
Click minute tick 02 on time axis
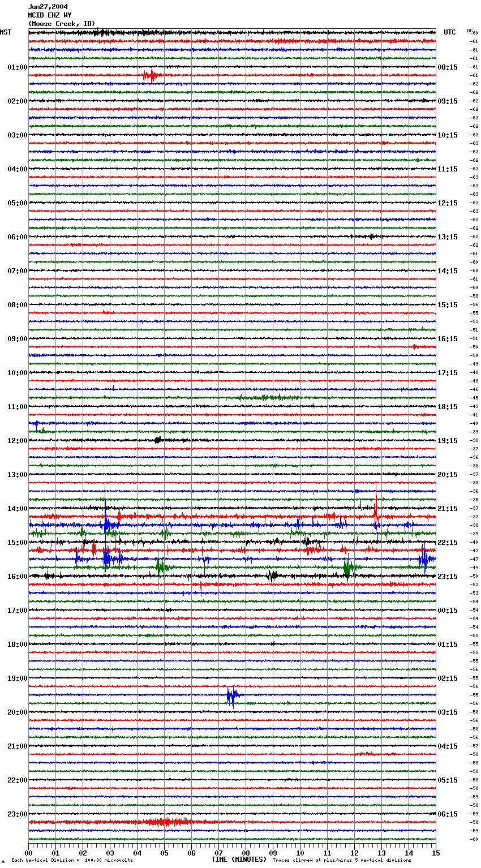pyautogui.click(x=83, y=853)
